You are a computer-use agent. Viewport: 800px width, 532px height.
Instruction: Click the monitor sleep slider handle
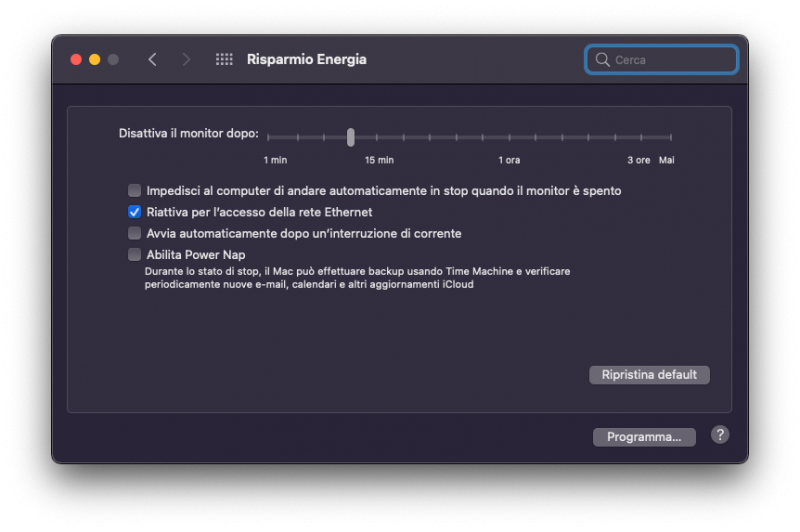point(351,137)
